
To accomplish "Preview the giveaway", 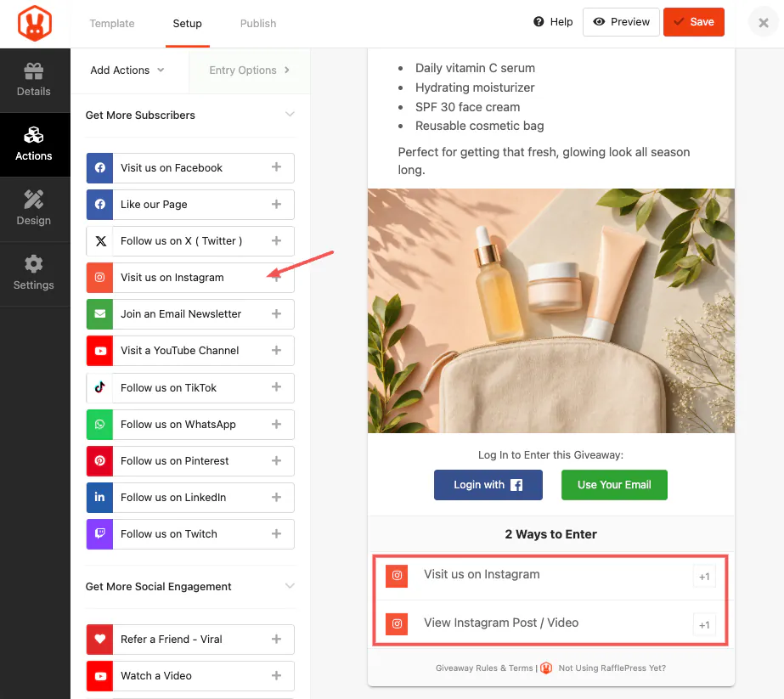I will click(621, 22).
